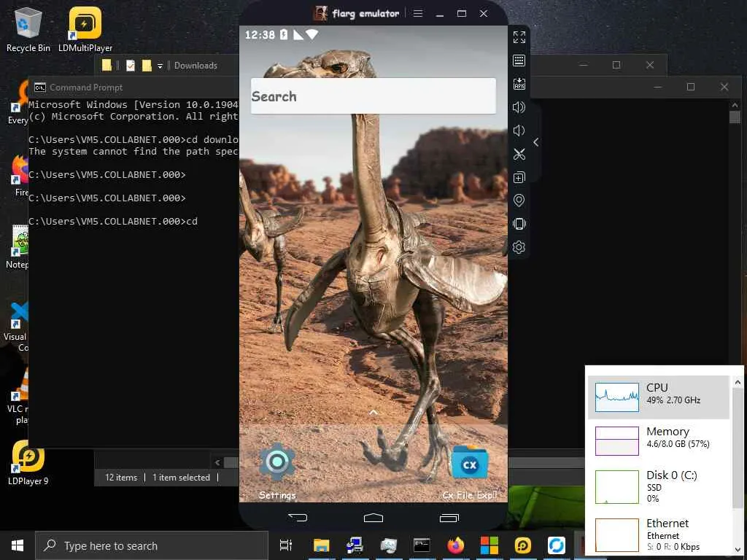Open File Explorer from the taskbar

pyautogui.click(x=321, y=545)
